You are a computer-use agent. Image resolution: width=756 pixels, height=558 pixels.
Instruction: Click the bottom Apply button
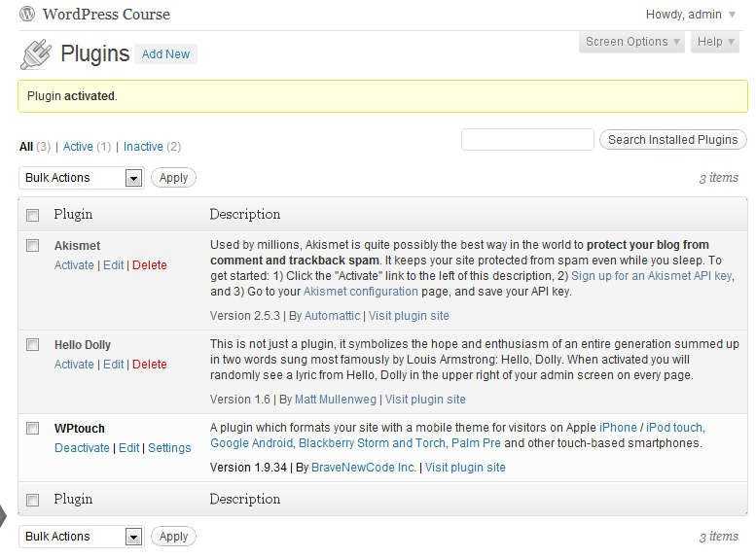(173, 537)
